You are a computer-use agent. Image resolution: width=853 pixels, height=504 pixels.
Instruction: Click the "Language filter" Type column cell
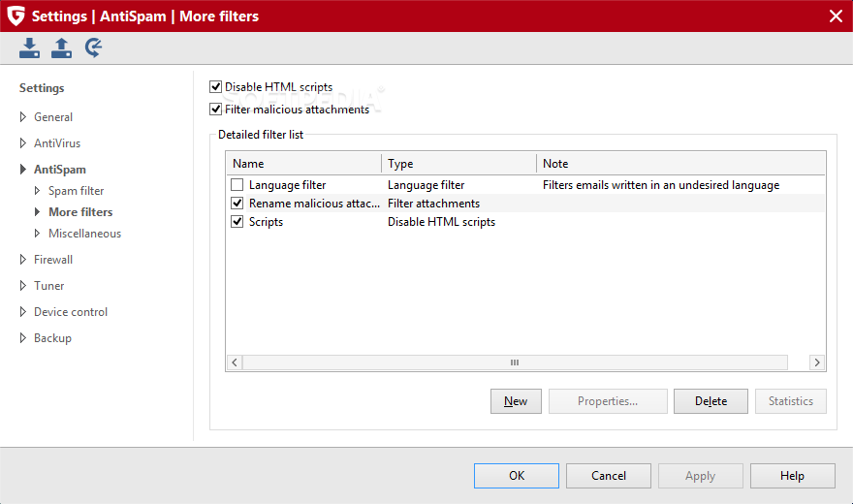[x=426, y=185]
